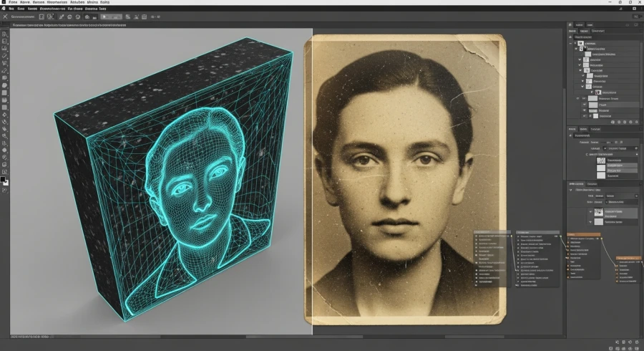Select the first tab of the middle properties panel
This screenshot has width=644, height=351.
click(572, 129)
